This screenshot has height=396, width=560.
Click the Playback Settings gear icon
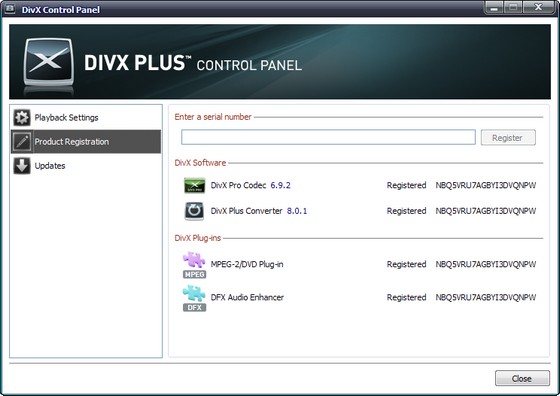pyautogui.click(x=22, y=117)
